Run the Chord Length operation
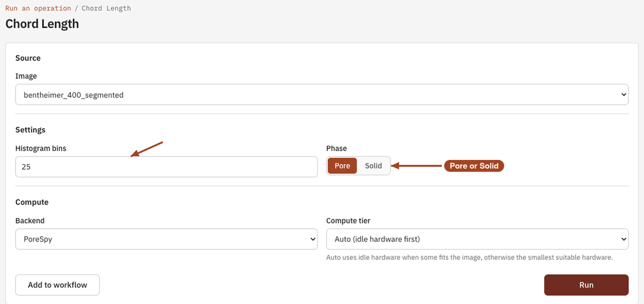Screen dimensions: 644x304 pyautogui.click(x=586, y=285)
